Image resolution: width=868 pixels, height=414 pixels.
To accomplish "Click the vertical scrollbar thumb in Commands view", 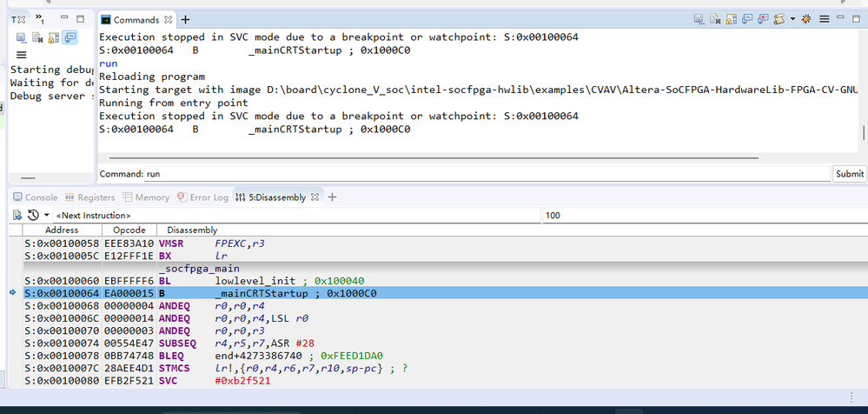I will coord(864,132).
